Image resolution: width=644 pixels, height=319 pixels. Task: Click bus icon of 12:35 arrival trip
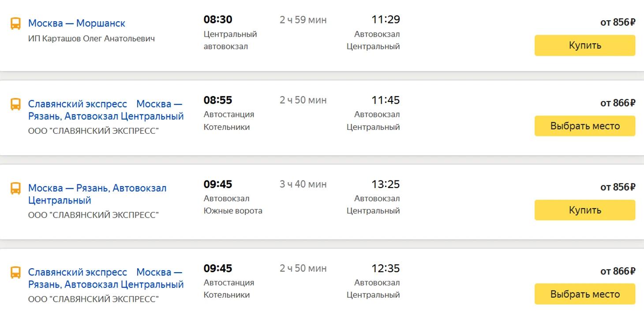pyautogui.click(x=15, y=272)
